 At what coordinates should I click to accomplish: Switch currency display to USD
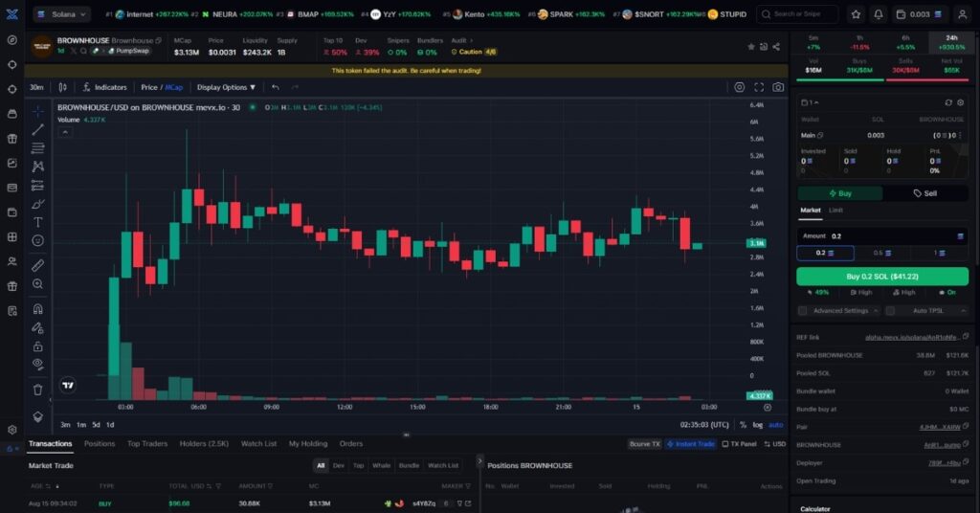pyautogui.click(x=774, y=444)
